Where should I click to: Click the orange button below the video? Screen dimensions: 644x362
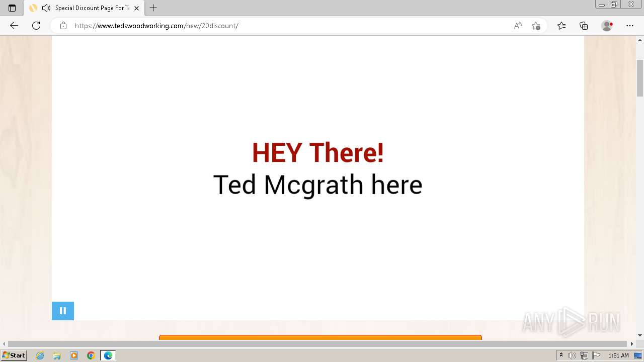(x=320, y=337)
